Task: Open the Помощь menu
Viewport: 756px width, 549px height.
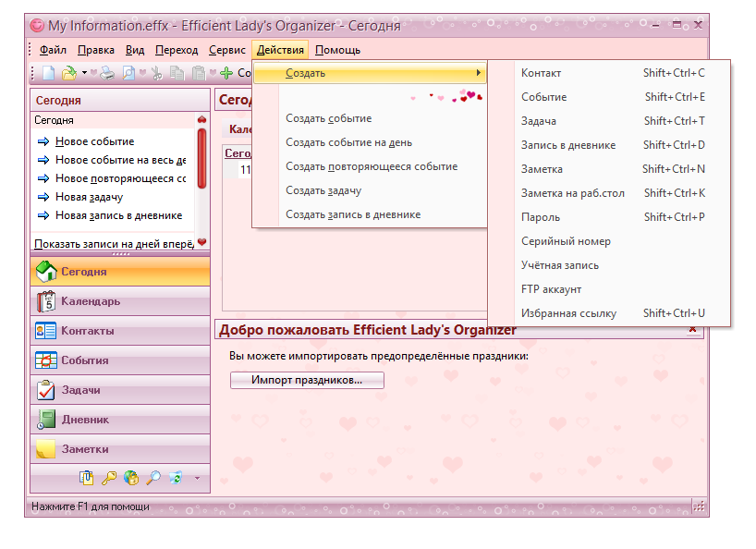Action: 337,50
